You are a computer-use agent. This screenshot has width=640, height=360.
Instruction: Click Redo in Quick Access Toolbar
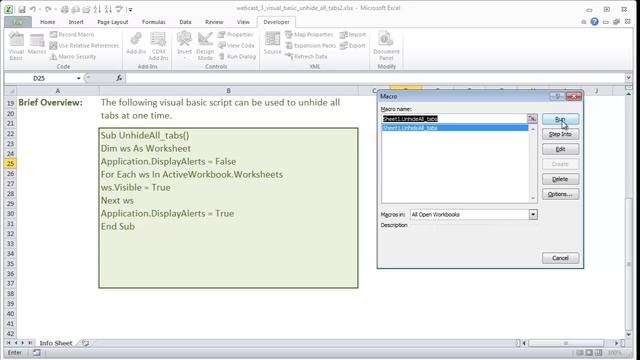[48, 9]
